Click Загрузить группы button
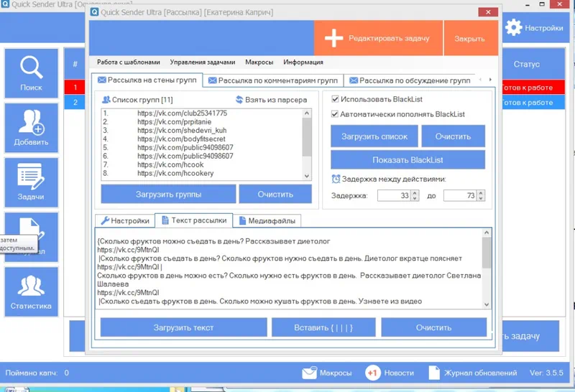The width and height of the screenshot is (575, 392). click(x=168, y=194)
